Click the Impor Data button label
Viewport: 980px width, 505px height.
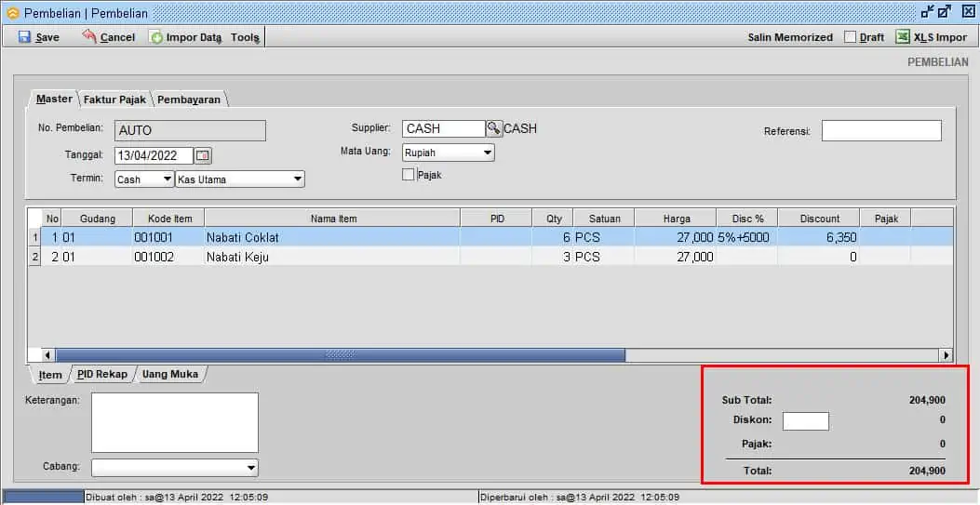coord(194,37)
